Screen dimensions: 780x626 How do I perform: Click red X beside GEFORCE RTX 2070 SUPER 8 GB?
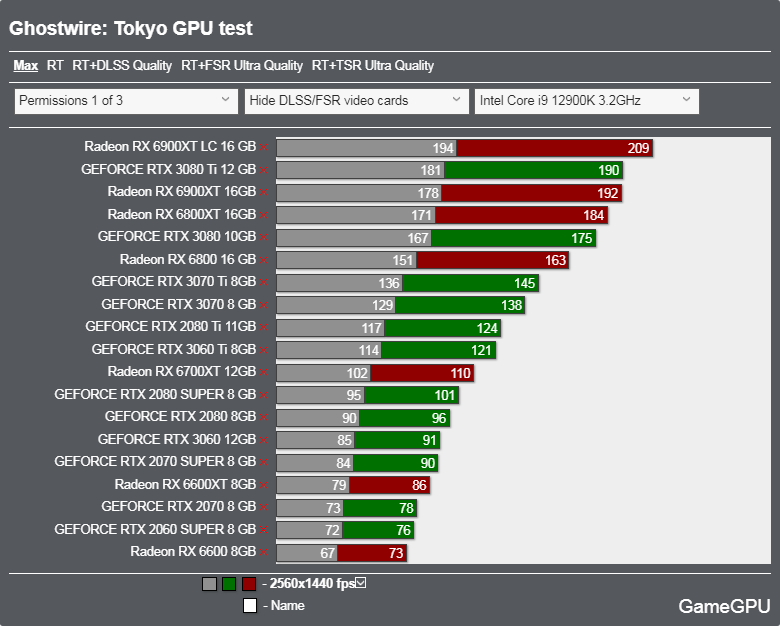[264, 463]
